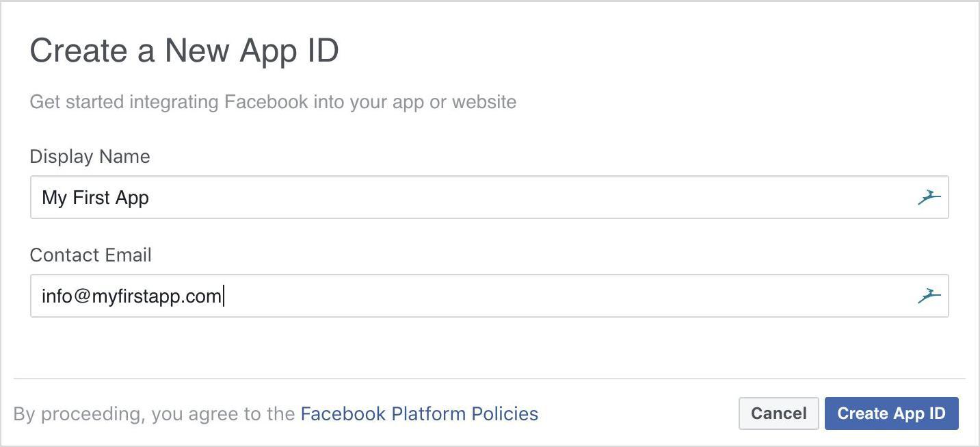Place cursor on info in the email

57,296
